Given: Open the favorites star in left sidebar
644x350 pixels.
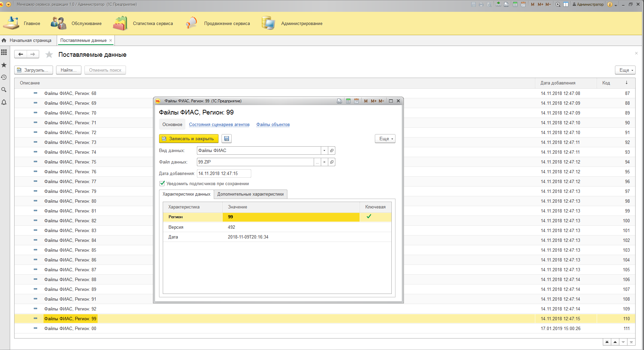Looking at the screenshot, I should click(x=4, y=65).
